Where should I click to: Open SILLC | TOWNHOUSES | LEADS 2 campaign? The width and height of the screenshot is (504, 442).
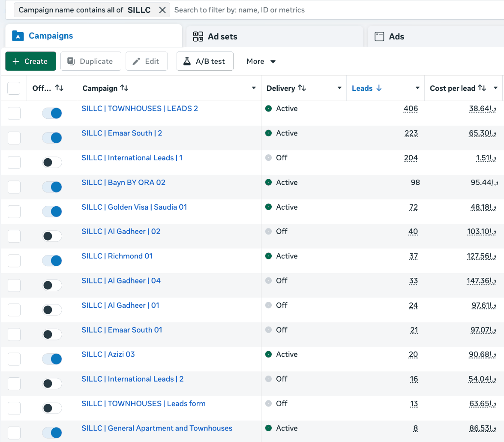pyautogui.click(x=140, y=108)
